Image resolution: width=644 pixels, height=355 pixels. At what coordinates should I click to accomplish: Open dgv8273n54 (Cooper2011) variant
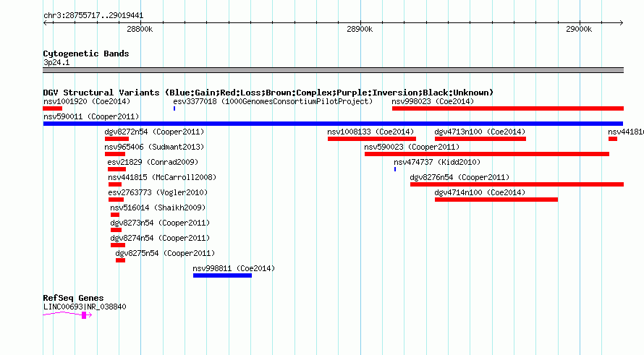coord(160,223)
